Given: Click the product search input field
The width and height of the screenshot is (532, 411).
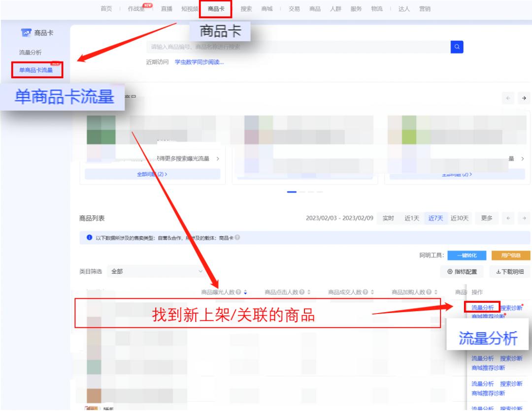Looking at the screenshot, I should [296, 47].
